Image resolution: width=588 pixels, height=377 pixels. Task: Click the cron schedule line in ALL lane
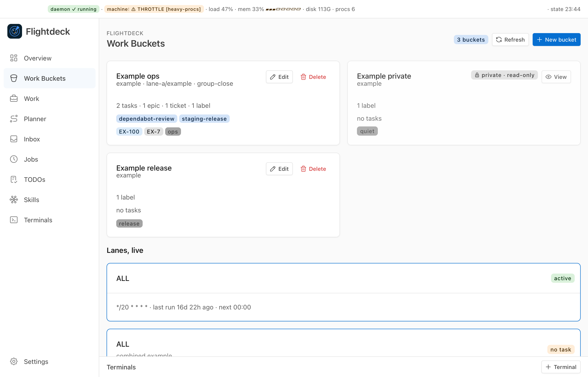click(x=184, y=307)
